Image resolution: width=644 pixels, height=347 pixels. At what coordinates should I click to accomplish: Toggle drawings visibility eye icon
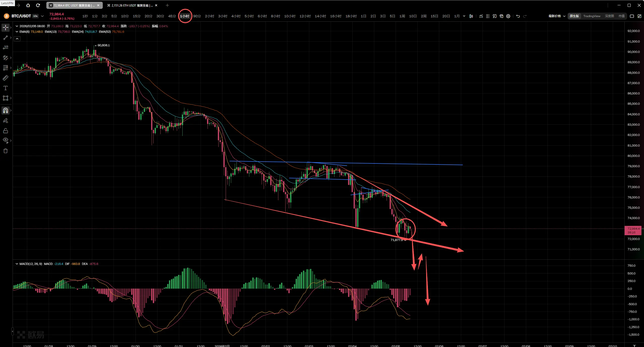point(5,140)
